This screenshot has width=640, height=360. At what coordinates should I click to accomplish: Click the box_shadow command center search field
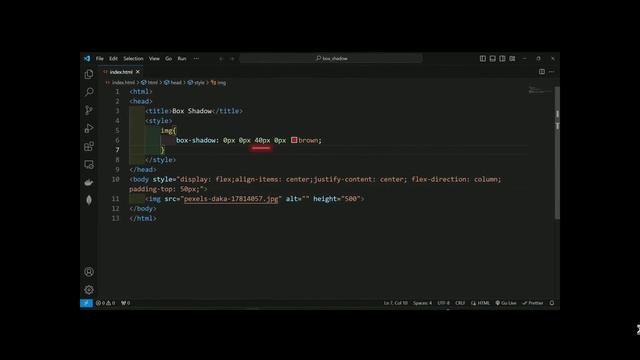331,59
